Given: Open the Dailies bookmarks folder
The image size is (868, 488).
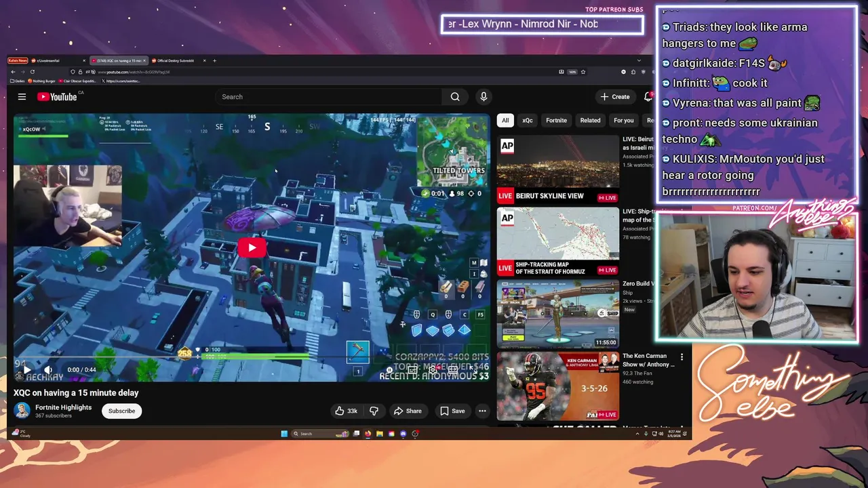Looking at the screenshot, I should [18, 81].
